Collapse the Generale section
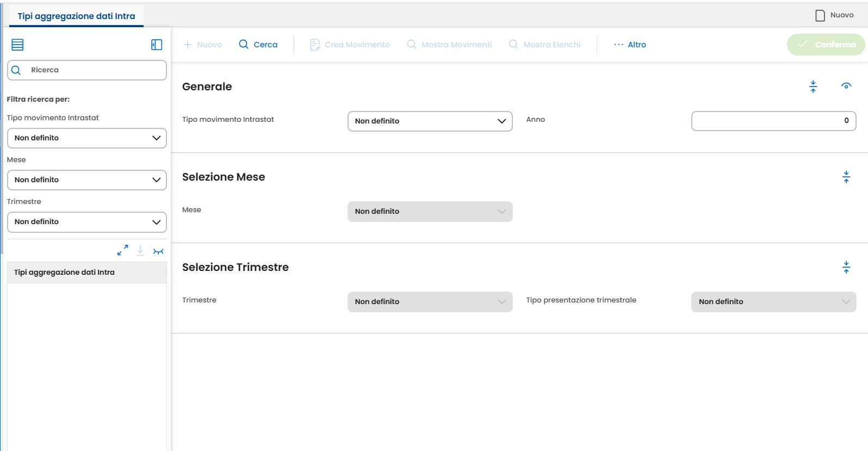 pyautogui.click(x=813, y=87)
